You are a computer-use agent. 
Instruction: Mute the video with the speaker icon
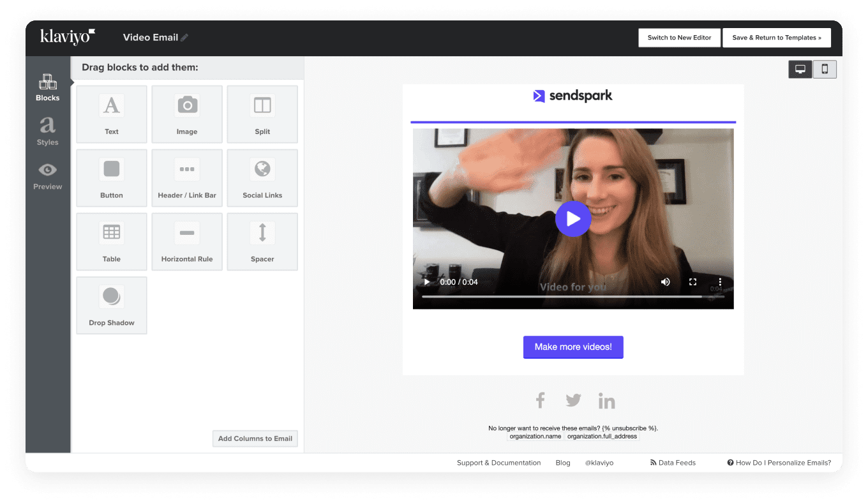pyautogui.click(x=666, y=282)
